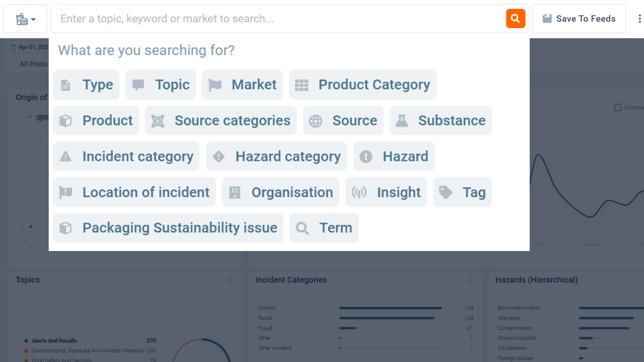Open the feed selector dropdown

(x=25, y=19)
